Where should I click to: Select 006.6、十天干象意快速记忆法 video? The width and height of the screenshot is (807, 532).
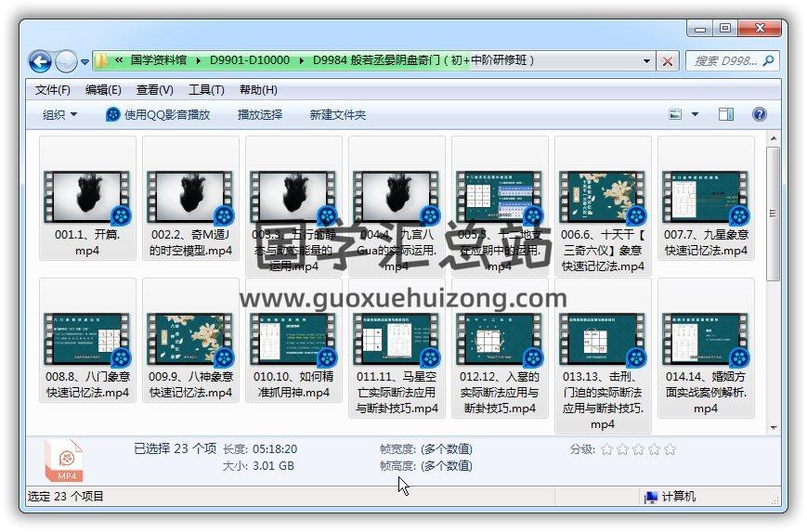click(x=603, y=206)
